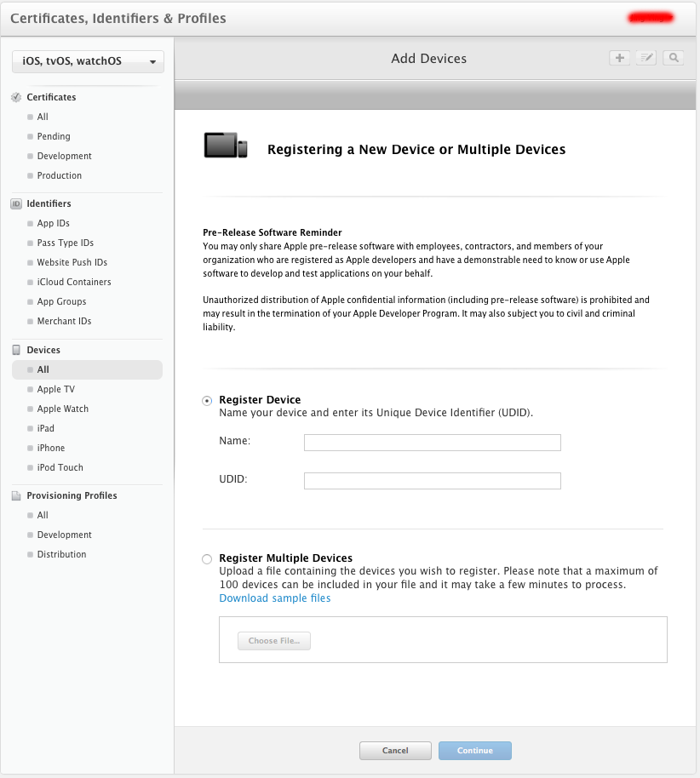Open Distribution provisioning profiles

[x=61, y=555]
